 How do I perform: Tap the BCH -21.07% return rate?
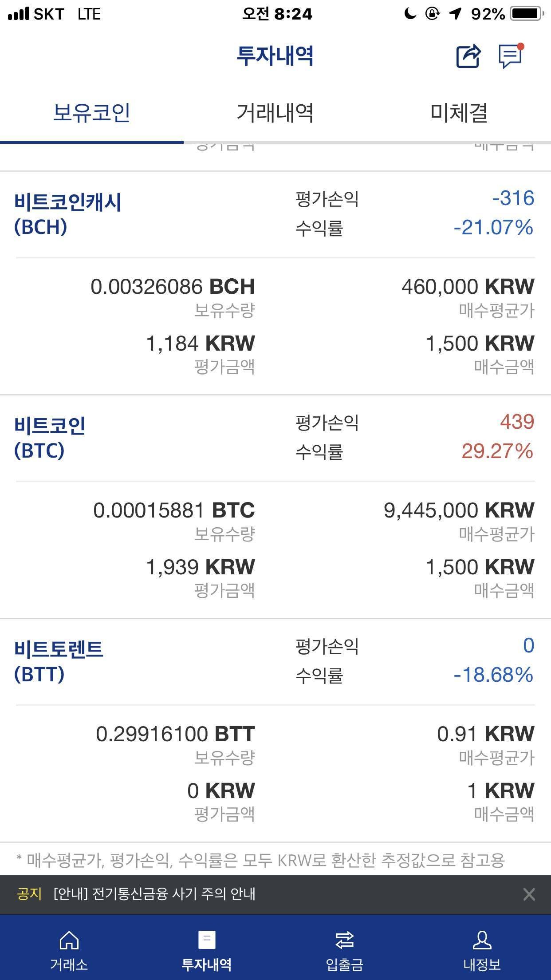(x=493, y=228)
